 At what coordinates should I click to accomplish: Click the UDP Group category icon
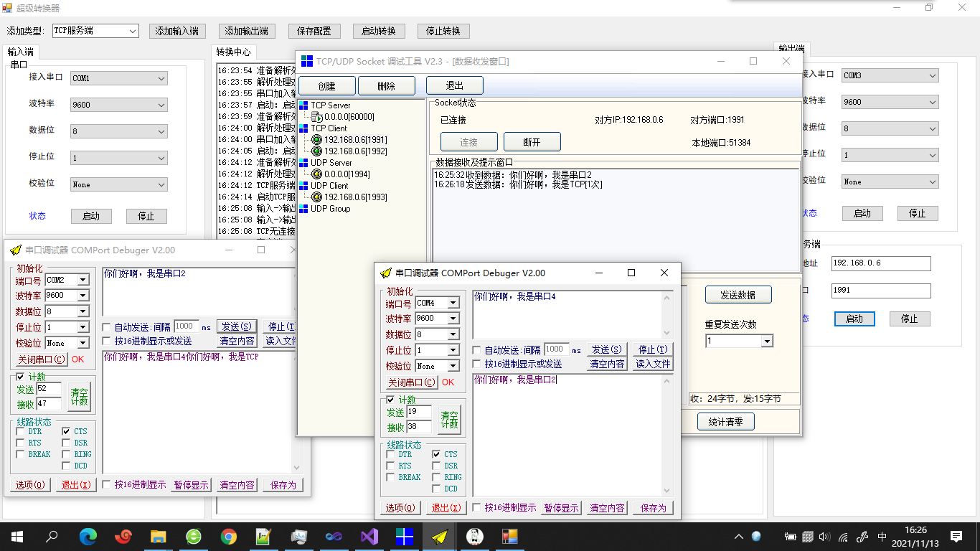(303, 209)
